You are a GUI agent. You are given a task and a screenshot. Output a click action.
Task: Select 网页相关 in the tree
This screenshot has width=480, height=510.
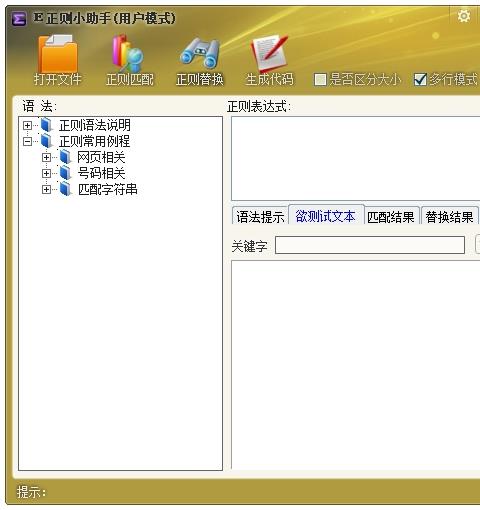(101, 157)
